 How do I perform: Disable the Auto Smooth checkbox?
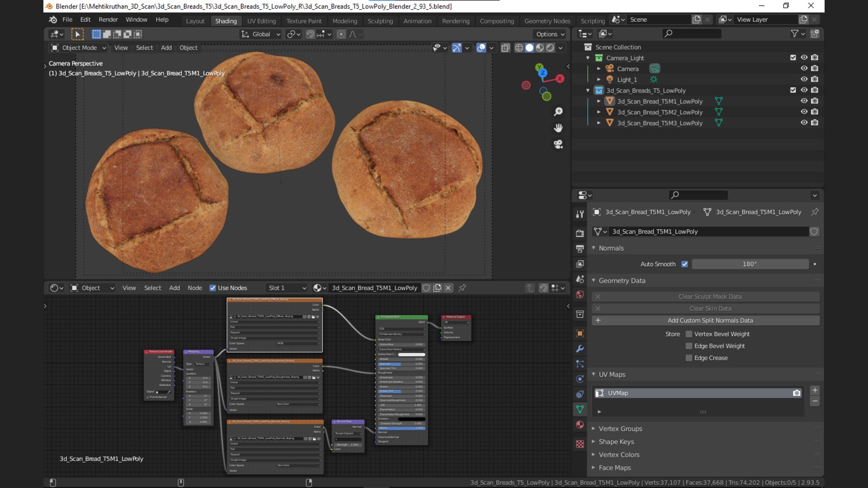coord(684,264)
